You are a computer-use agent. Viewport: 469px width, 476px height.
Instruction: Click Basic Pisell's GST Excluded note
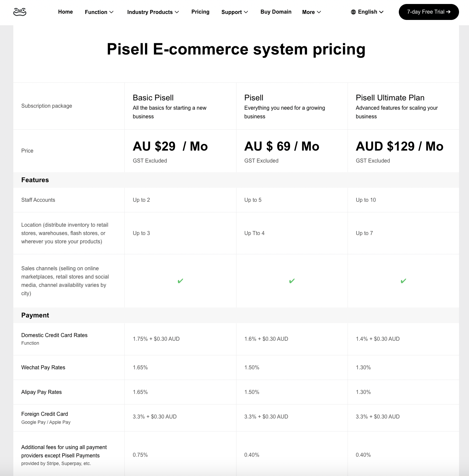150,161
